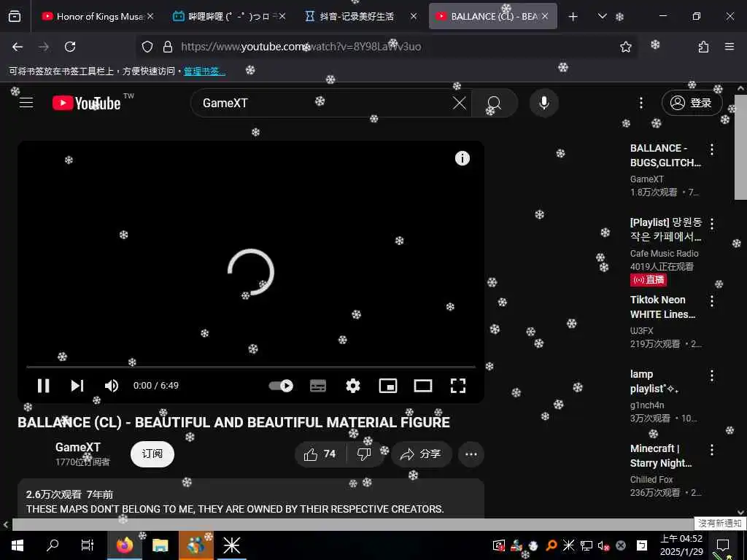Click the muted speaker tray icon

[x=603, y=545]
